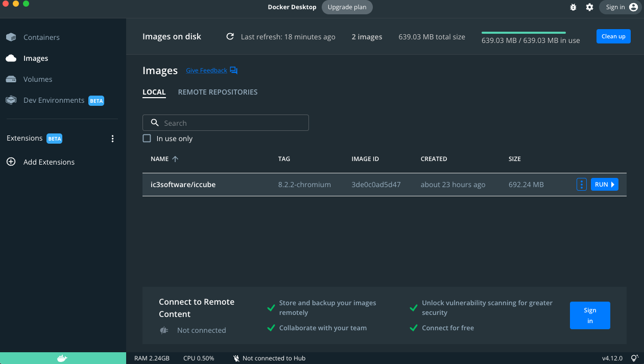Toggle In use only checkbox
This screenshot has height=364, width=644.
(x=147, y=139)
